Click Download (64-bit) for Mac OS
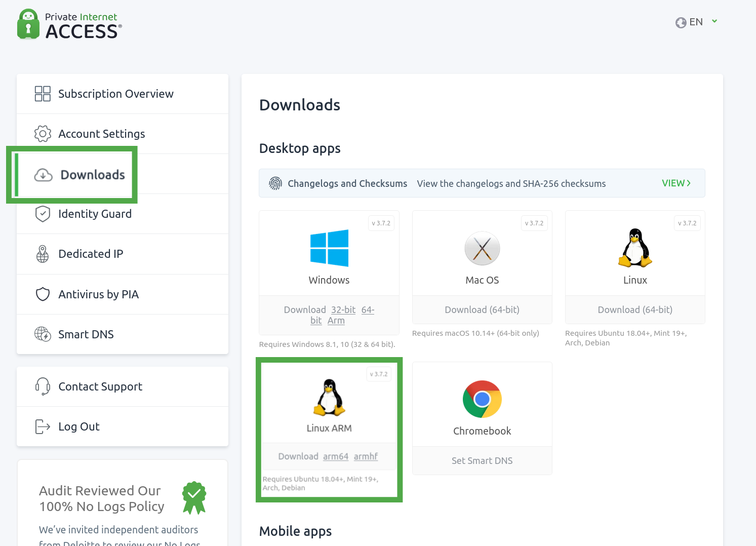 482,309
